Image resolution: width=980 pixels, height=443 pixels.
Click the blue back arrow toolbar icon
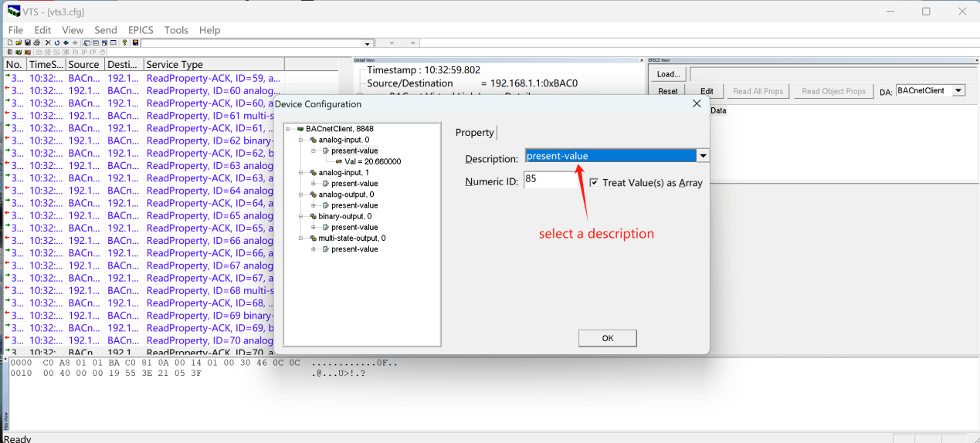tap(66, 42)
